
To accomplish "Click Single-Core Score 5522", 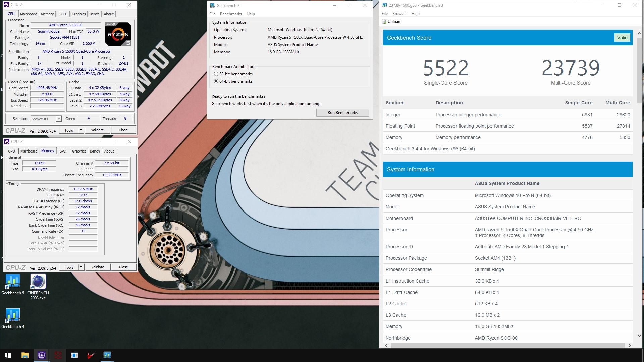I will (x=445, y=68).
